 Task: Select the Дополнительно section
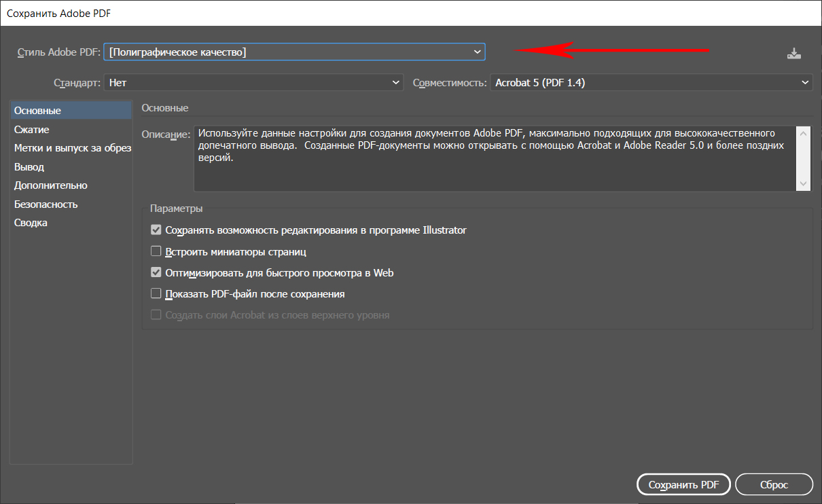[x=71, y=185]
